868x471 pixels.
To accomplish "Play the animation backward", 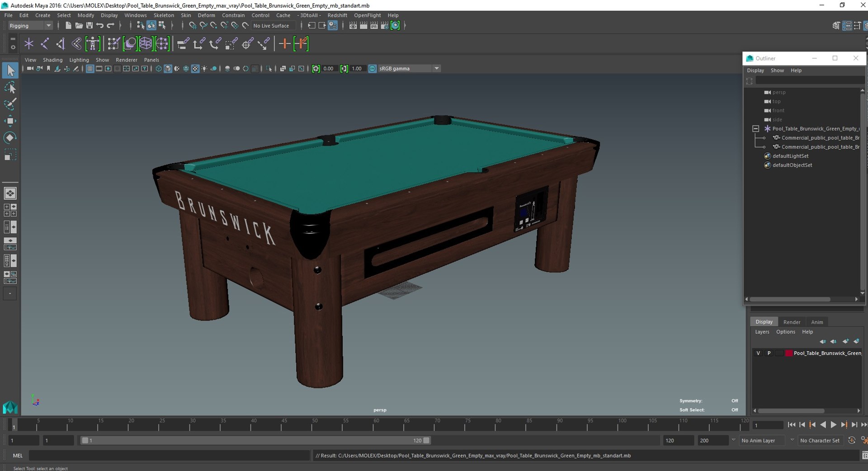I will [x=823, y=425].
